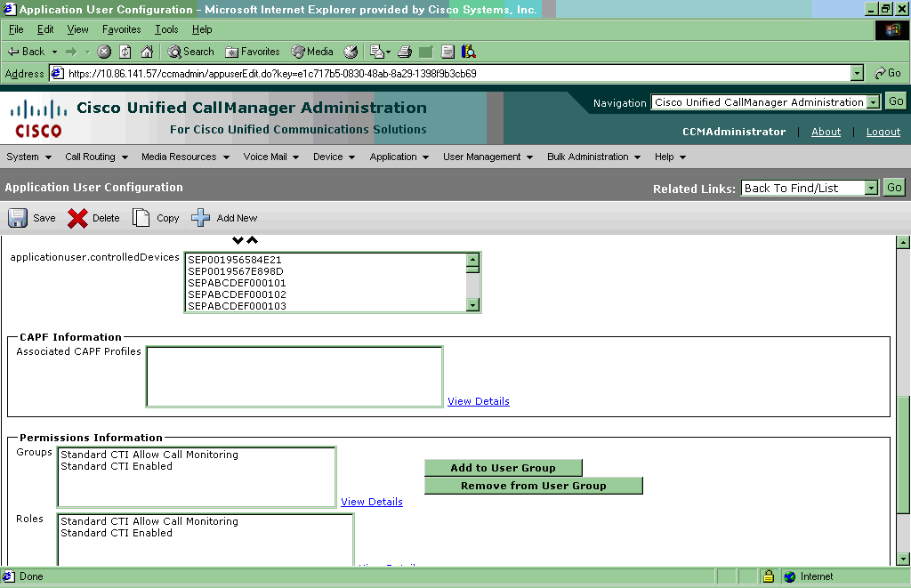Viewport: 911px width, 588px height.
Task: Open the Search pane in toolbar
Action: pyautogui.click(x=190, y=52)
